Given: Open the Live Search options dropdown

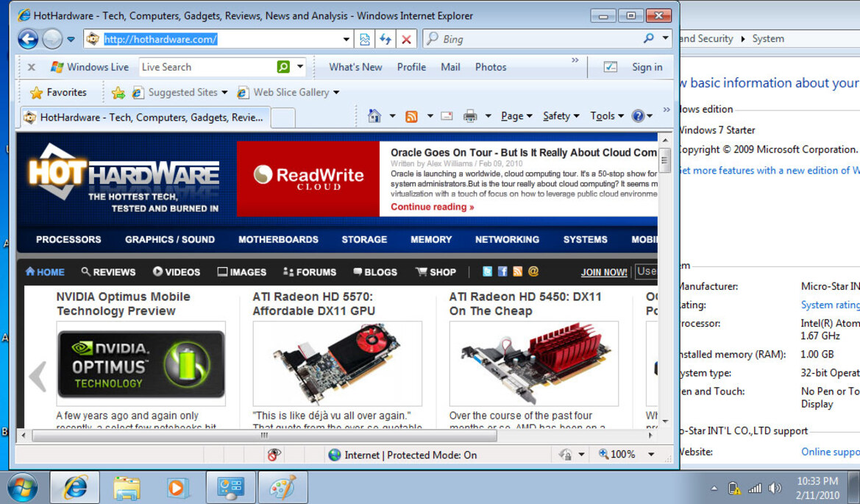Looking at the screenshot, I should point(300,67).
